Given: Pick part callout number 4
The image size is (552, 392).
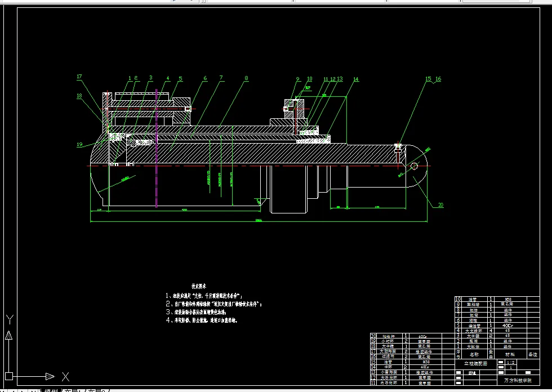Looking at the screenshot, I should point(168,78).
